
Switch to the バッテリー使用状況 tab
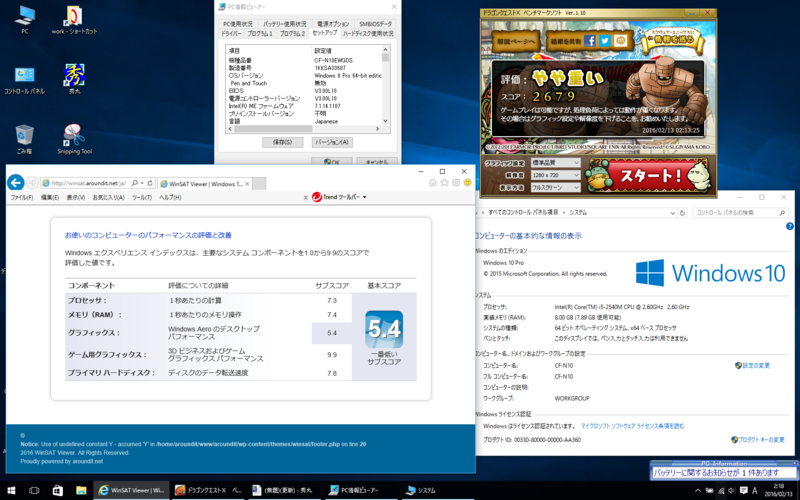point(285,24)
